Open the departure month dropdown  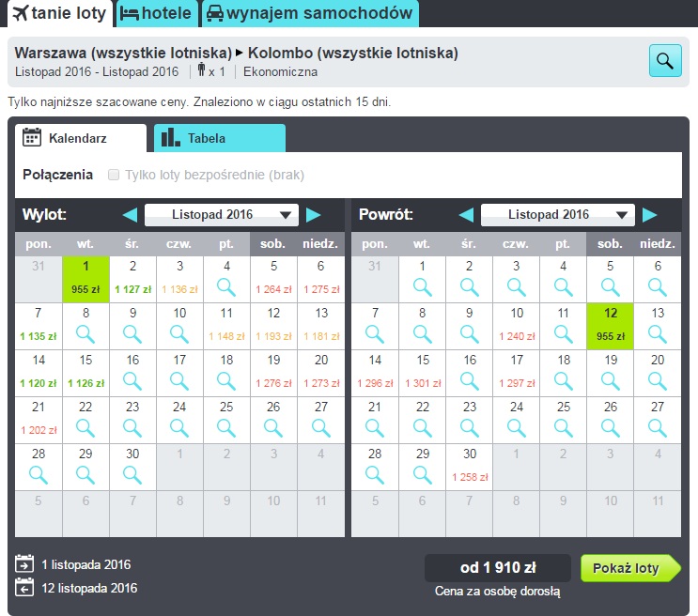pyautogui.click(x=222, y=215)
